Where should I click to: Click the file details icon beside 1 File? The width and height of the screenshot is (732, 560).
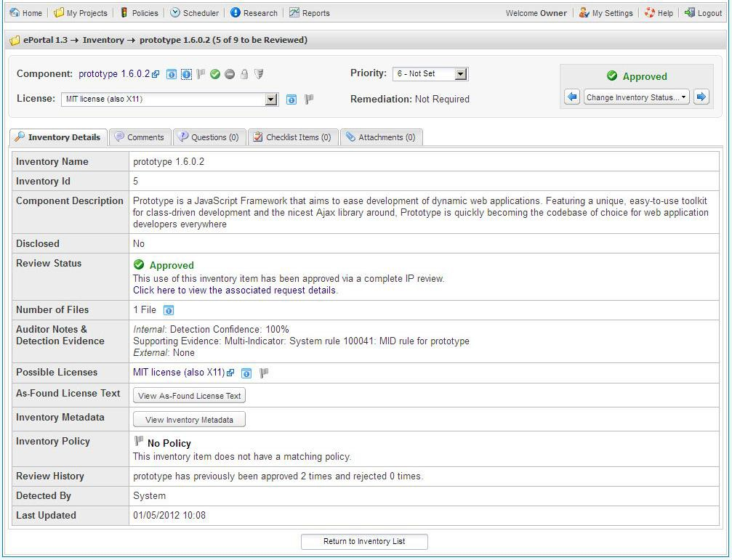[169, 310]
